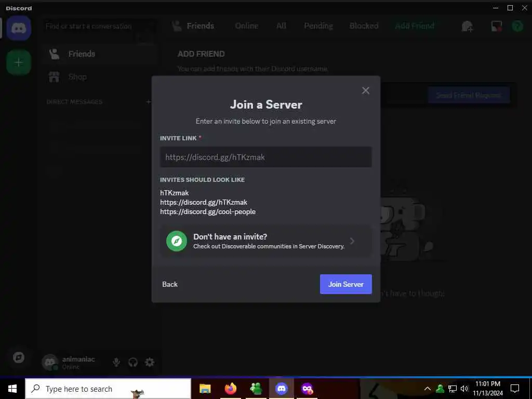Open Discord home direct messages icon

click(x=19, y=28)
